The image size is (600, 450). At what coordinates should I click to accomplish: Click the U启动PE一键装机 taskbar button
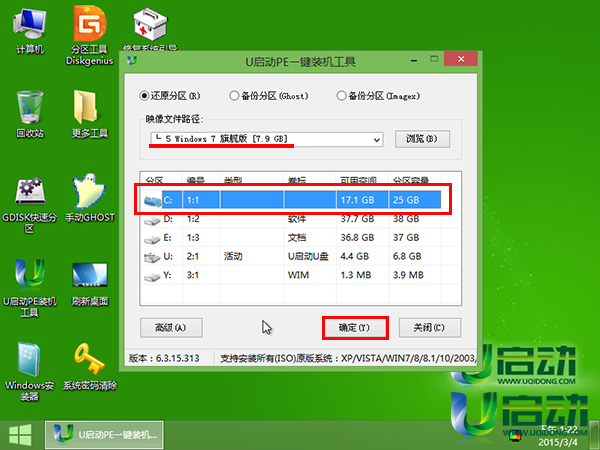[x=104, y=435]
